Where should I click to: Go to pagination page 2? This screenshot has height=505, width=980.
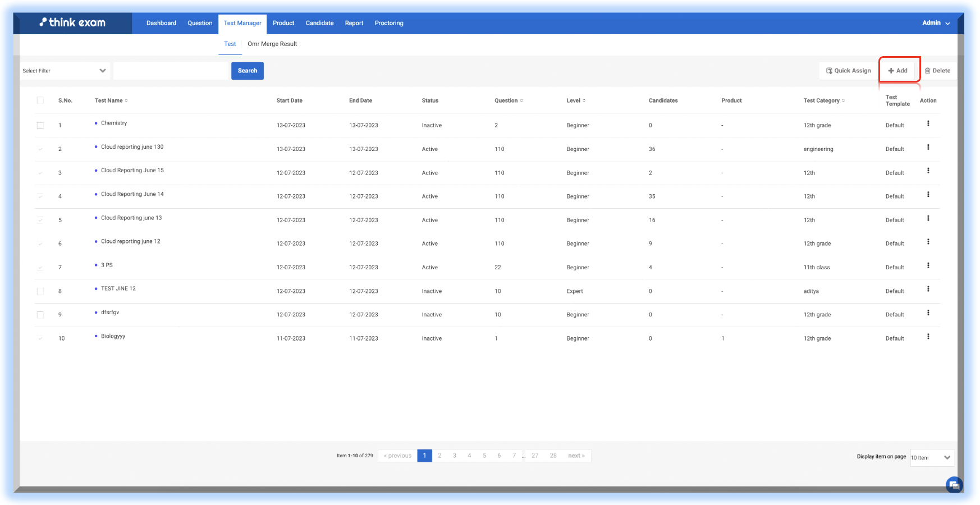point(439,456)
